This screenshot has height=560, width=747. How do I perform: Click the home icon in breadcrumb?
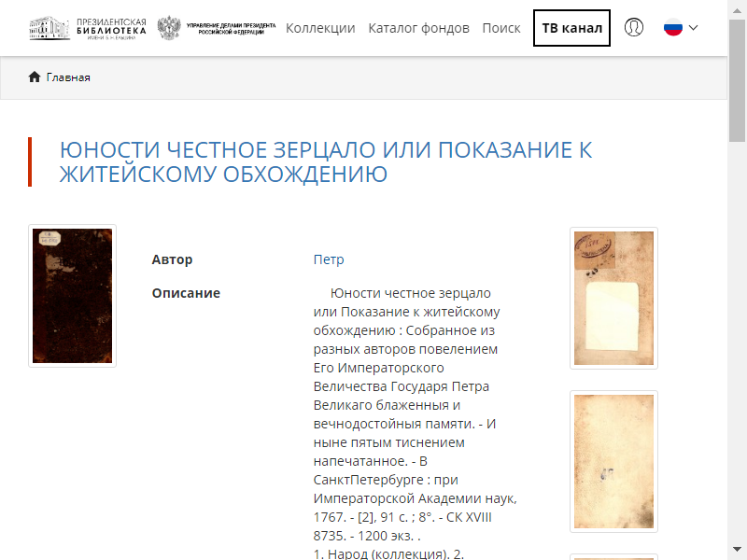(x=35, y=77)
